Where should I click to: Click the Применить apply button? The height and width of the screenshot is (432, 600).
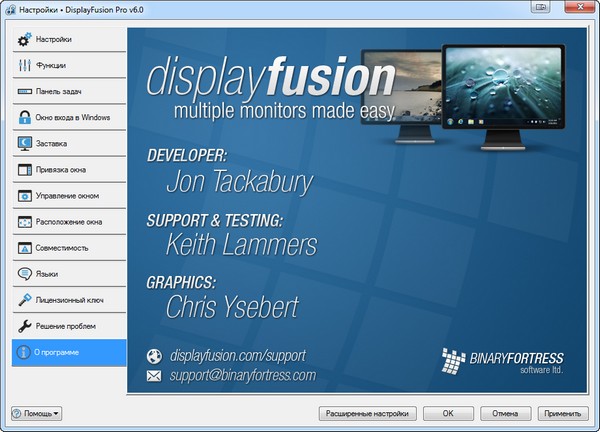[x=563, y=413]
